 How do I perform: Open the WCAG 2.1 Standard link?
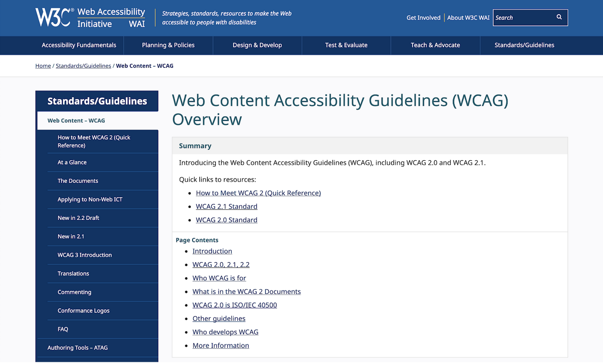(227, 206)
